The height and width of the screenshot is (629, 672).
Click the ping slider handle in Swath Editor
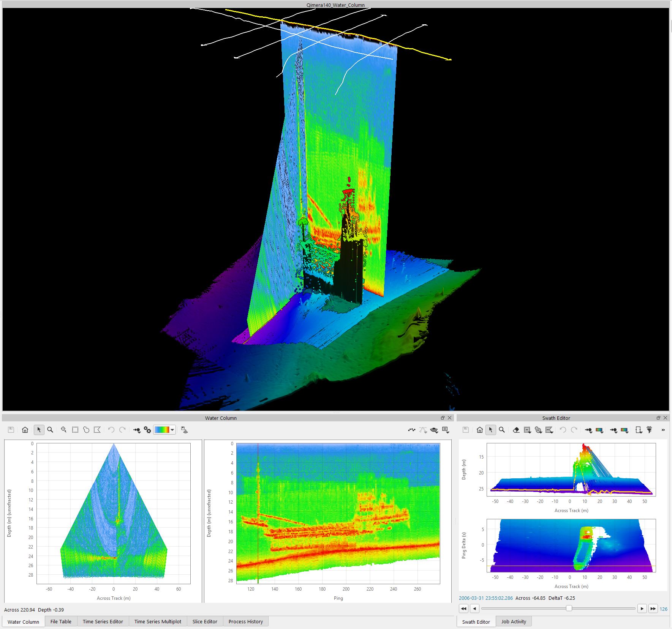click(x=569, y=609)
